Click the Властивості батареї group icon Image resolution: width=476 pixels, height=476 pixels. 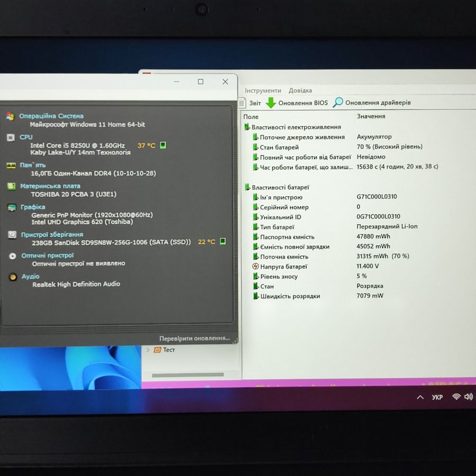(x=248, y=187)
